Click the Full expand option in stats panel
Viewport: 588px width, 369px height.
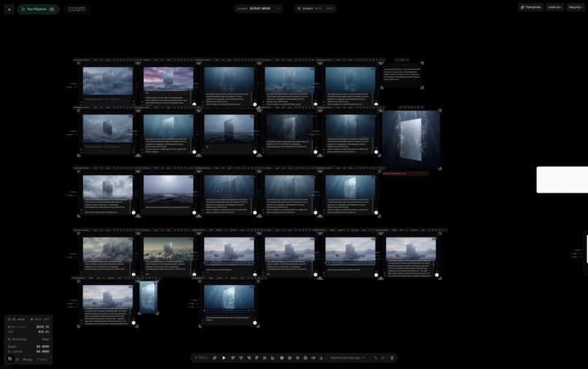click(42, 360)
